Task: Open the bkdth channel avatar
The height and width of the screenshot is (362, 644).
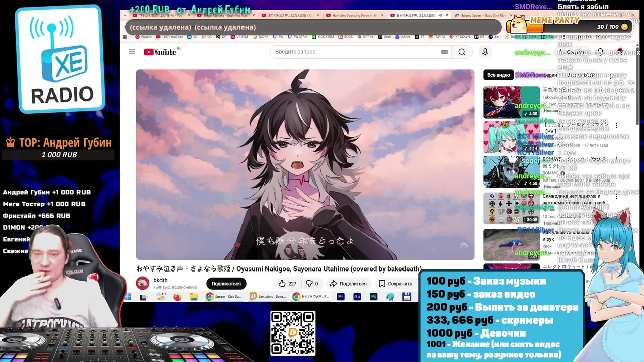Action: [x=143, y=283]
